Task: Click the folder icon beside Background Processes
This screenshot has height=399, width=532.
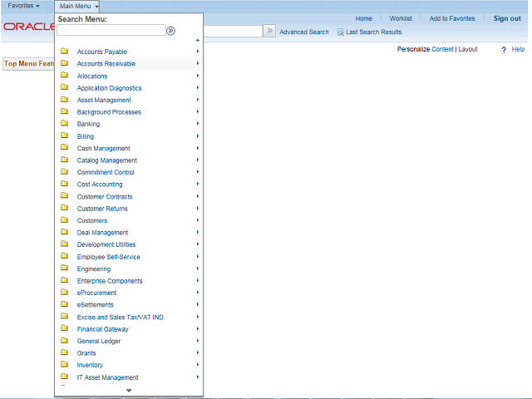Action: [x=64, y=111]
